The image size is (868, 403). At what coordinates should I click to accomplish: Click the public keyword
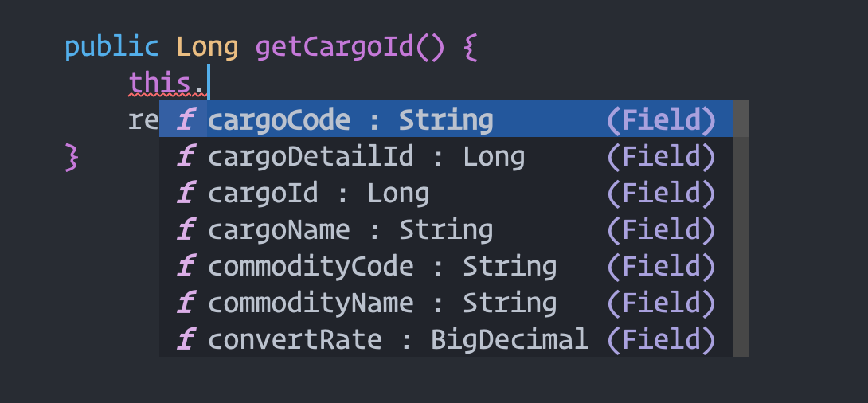pos(111,47)
